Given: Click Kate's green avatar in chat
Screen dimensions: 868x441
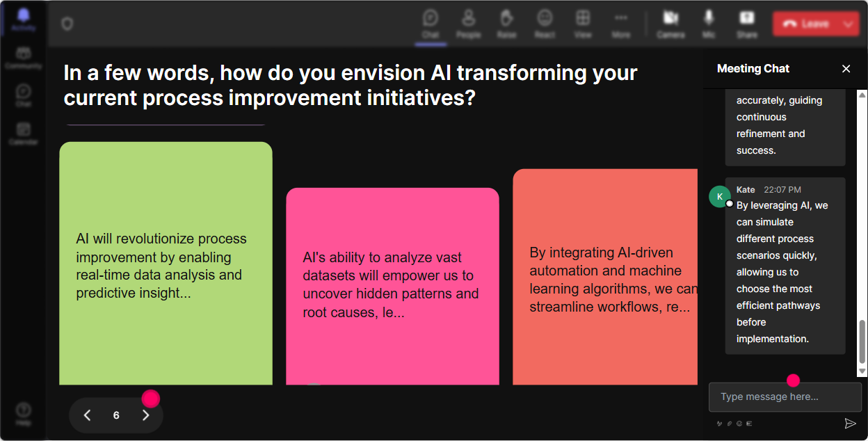Looking at the screenshot, I should (x=720, y=196).
